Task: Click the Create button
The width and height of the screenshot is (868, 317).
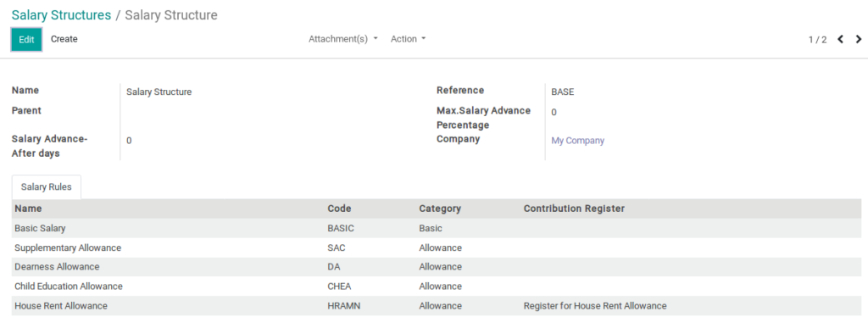Action: tap(64, 39)
